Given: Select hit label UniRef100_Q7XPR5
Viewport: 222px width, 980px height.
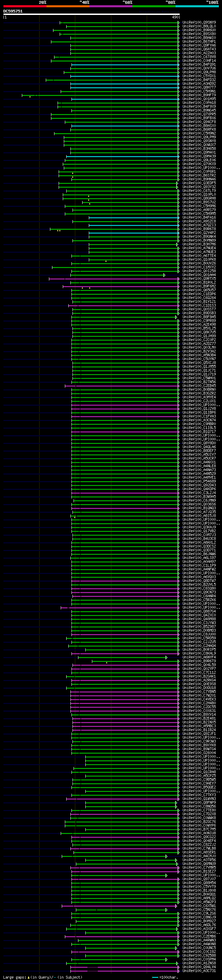Looking at the screenshot, I should tap(199, 114).
